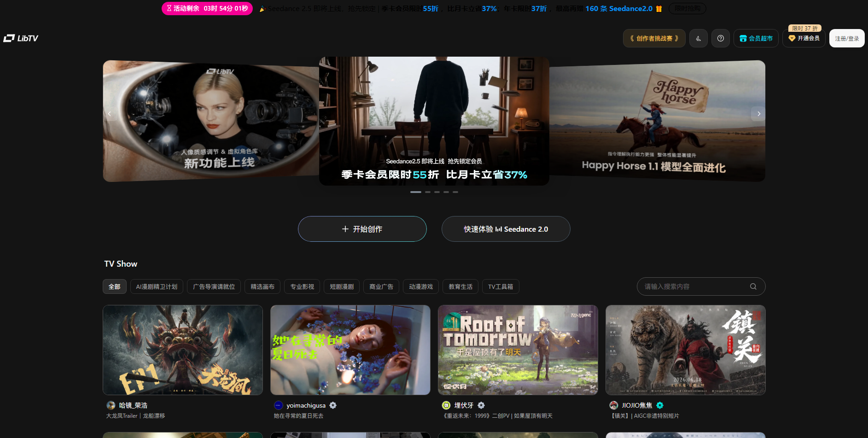This screenshot has width=868, height=438.
Task: Select the first carousel indicator dot
Action: [x=415, y=192]
